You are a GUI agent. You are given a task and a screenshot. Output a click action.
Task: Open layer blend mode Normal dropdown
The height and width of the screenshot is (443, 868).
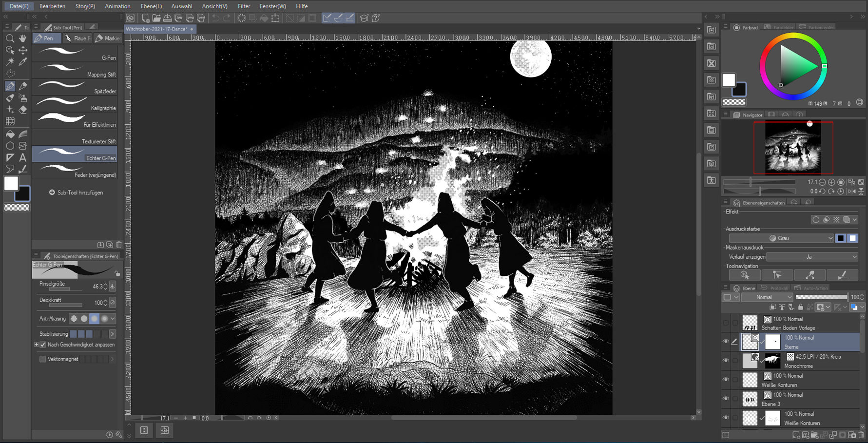(767, 297)
